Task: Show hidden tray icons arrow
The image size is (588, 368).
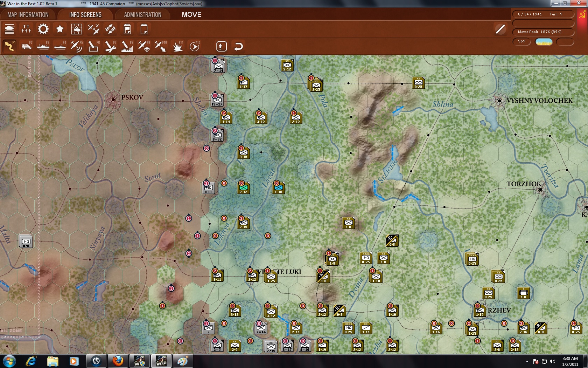Action: pos(527,361)
